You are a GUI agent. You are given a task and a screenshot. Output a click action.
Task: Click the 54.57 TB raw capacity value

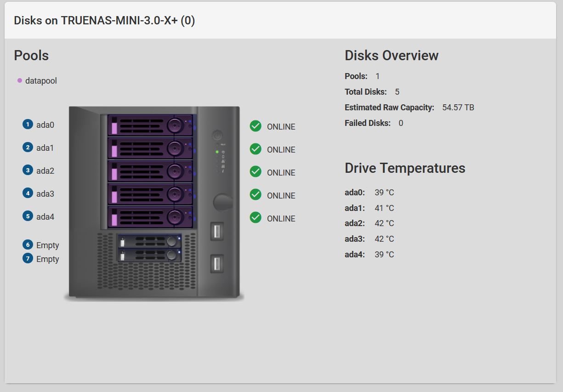coord(458,108)
